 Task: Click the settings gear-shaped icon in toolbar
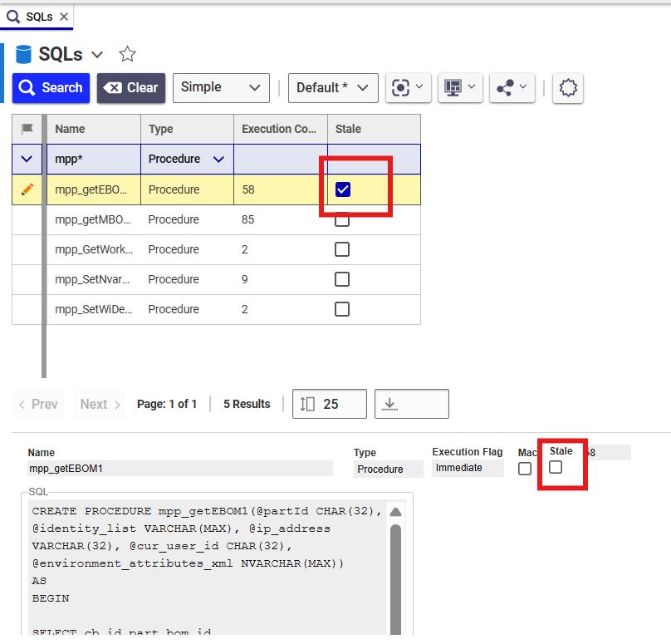(x=568, y=87)
